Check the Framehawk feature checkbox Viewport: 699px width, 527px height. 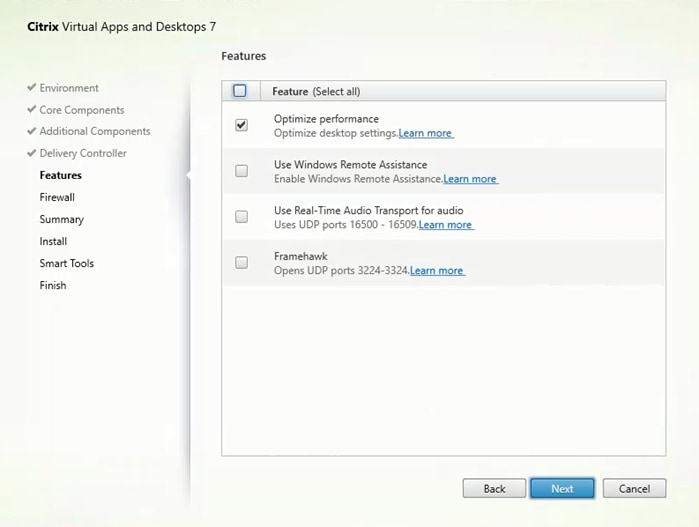pos(241,263)
